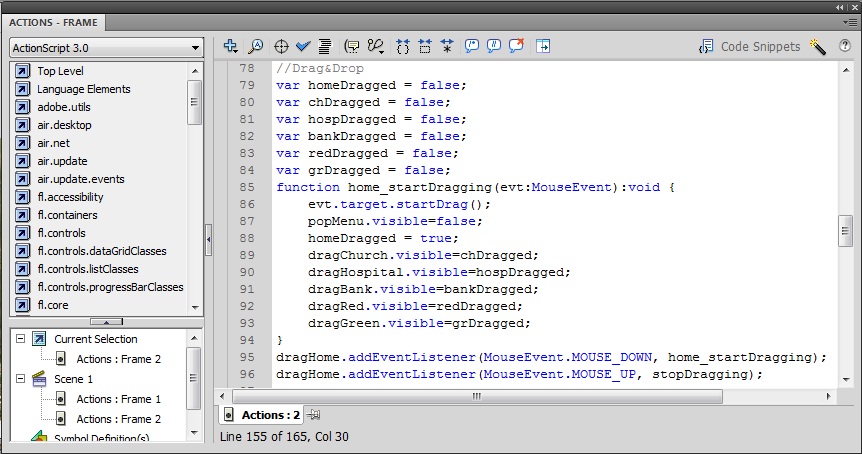The width and height of the screenshot is (862, 454).
Task: Click Expand all icon
Action: click(447, 46)
